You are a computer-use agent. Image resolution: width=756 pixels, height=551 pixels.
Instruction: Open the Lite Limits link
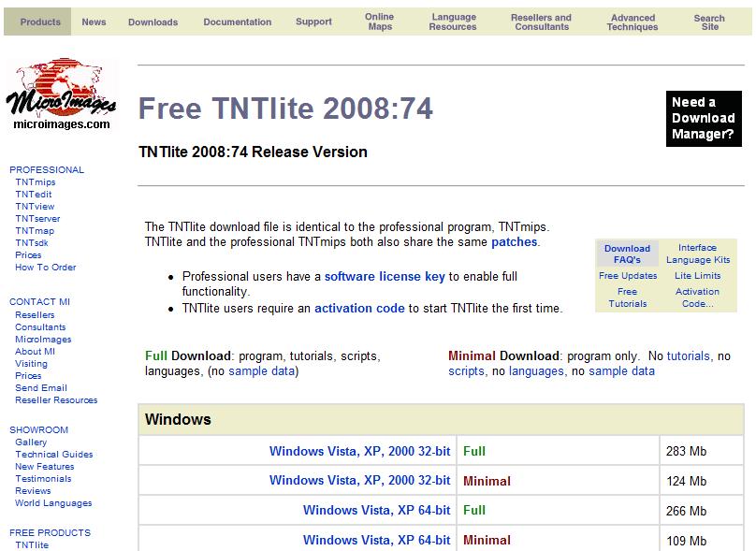698,276
